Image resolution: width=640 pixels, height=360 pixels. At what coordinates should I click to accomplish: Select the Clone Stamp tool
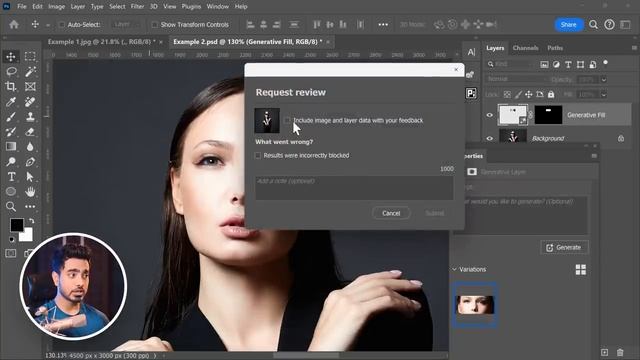point(30,117)
